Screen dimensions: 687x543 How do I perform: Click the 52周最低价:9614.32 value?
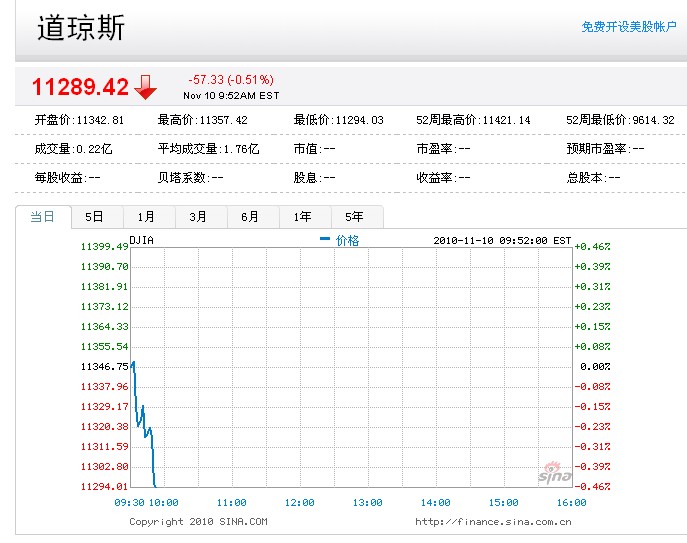tap(620, 120)
